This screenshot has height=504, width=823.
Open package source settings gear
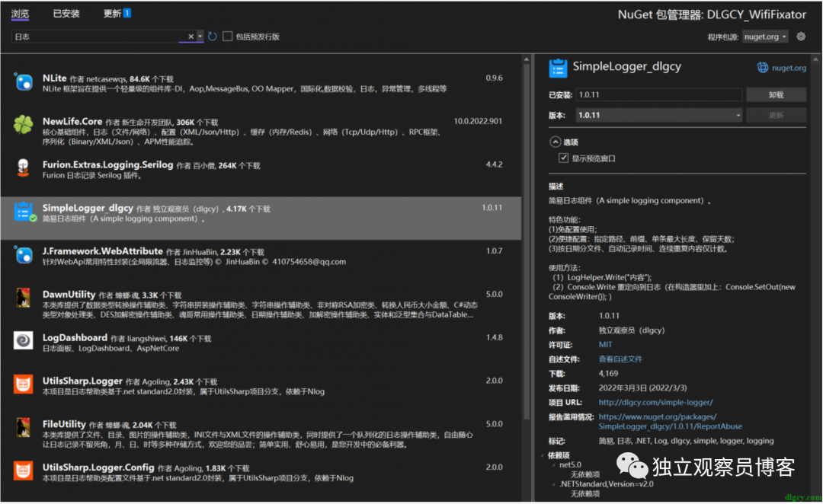(x=800, y=37)
